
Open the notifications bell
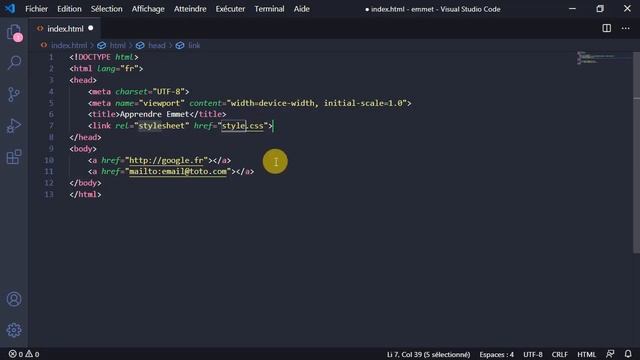[x=628, y=354]
